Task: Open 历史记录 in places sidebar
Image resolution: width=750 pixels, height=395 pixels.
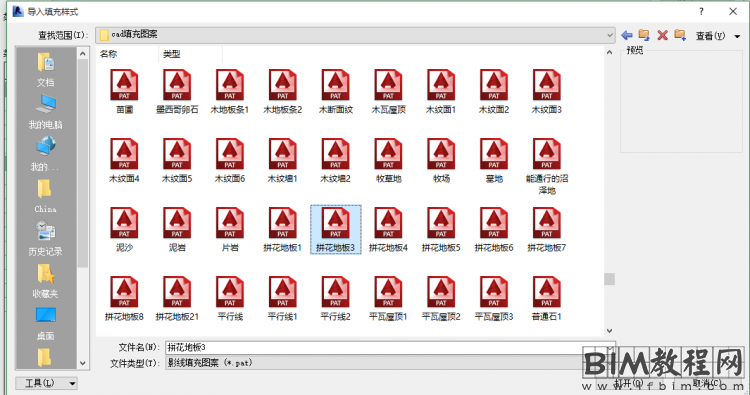Action: pyautogui.click(x=45, y=238)
